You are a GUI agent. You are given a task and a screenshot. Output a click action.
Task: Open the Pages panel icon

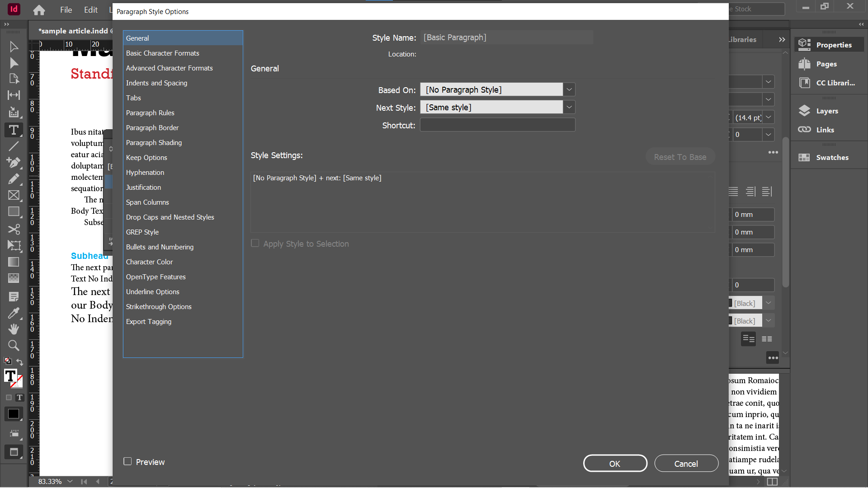(804, 64)
